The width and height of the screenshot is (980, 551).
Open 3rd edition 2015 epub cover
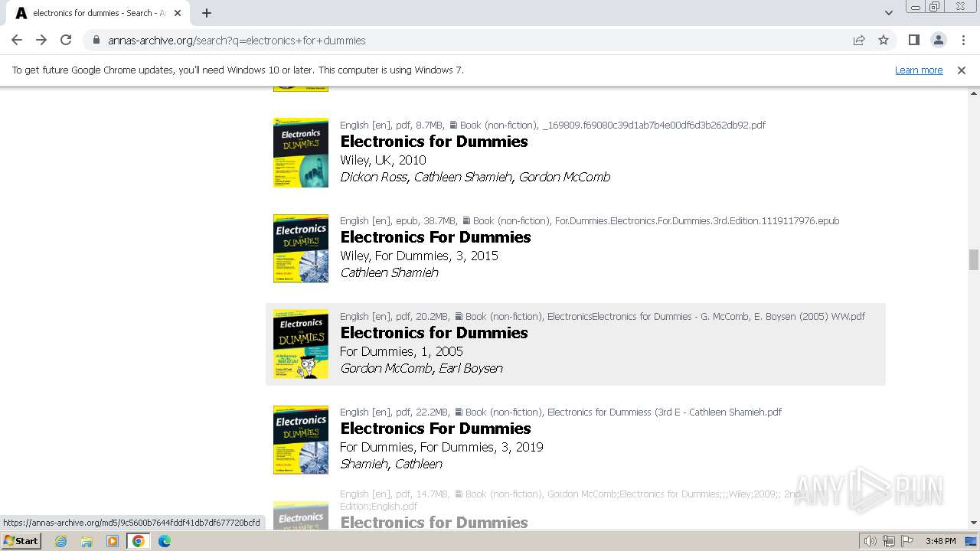coord(301,249)
